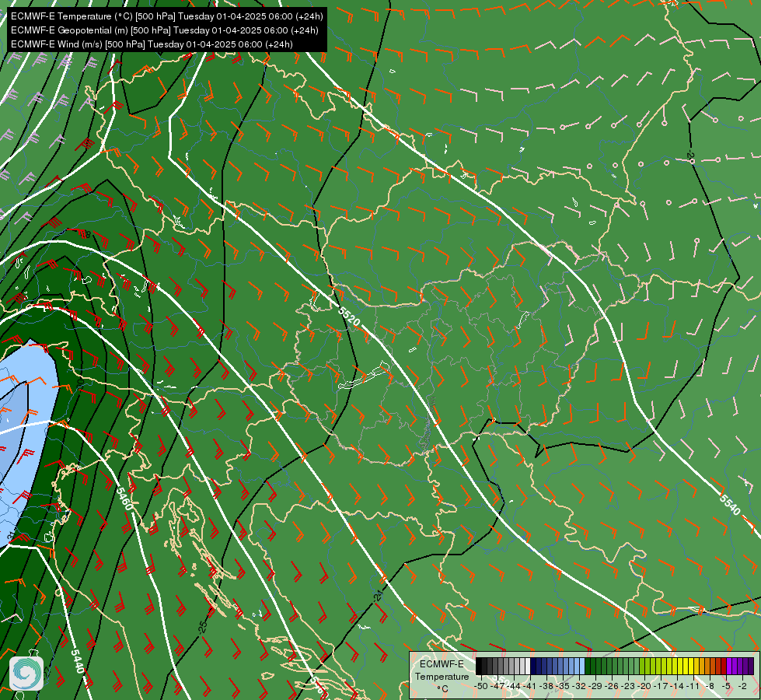Screen dimensions: 761x700
Task: Click the -23 legend tick label
Action: [628, 686]
